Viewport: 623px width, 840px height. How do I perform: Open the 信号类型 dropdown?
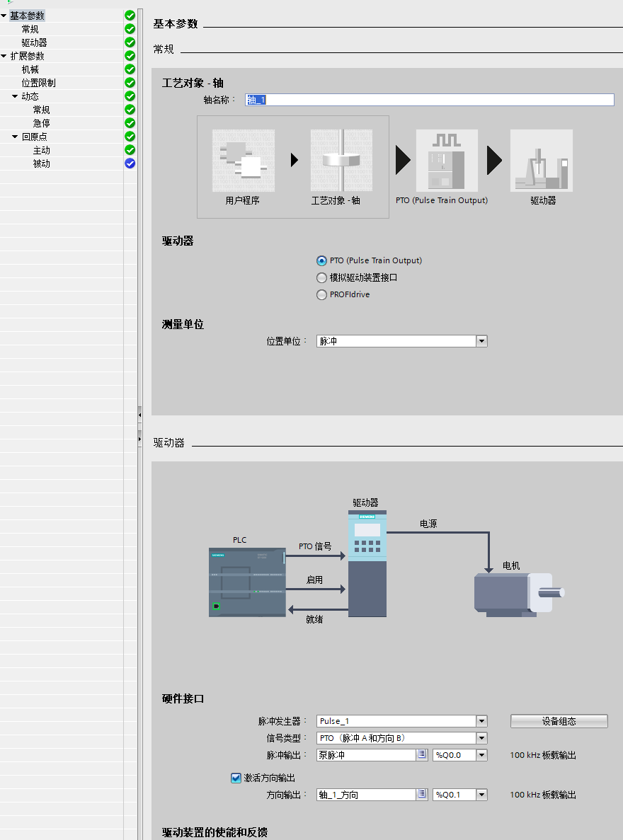tap(481, 738)
